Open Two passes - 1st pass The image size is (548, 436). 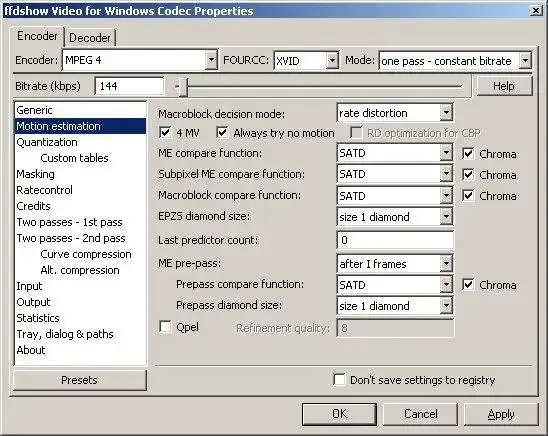tap(80, 222)
